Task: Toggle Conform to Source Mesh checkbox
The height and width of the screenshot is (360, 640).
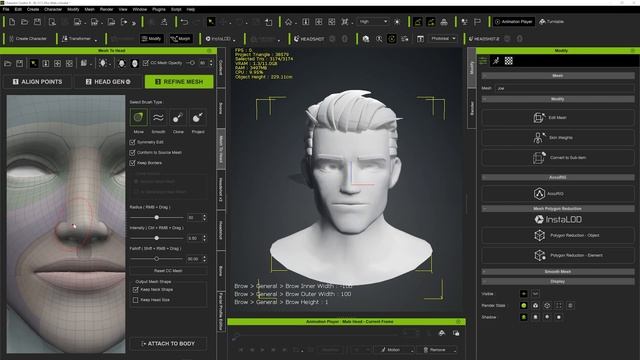Action: [132, 152]
